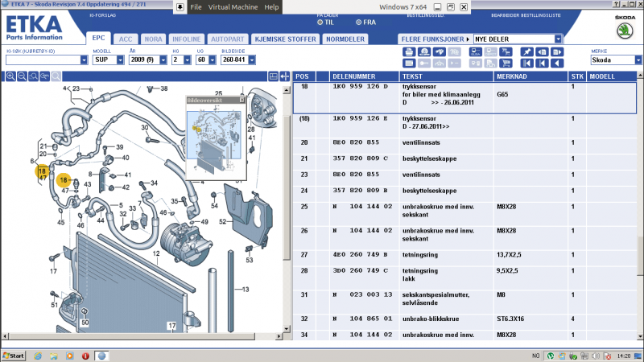This screenshot has width=644, height=362.
Task: Click the zoom out magnifier icon
Action: coord(22,76)
